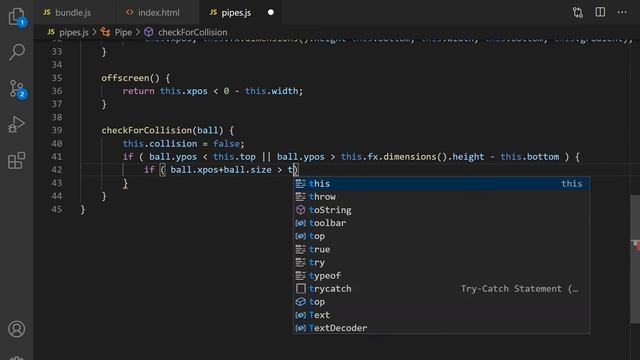This screenshot has width=640, height=360.
Task: Select the 'this' autocomplete suggestion
Action: coord(442,184)
